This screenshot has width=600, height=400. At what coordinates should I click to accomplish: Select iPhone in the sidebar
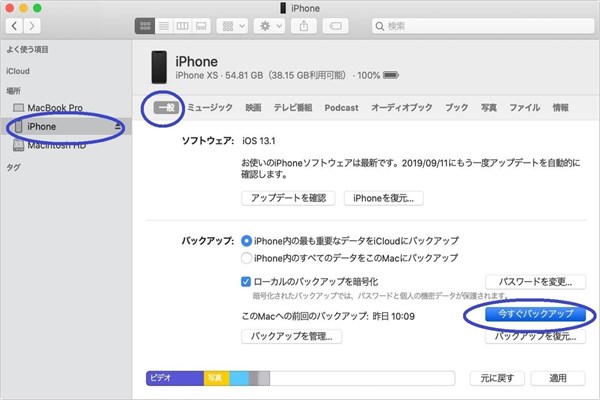[66, 127]
